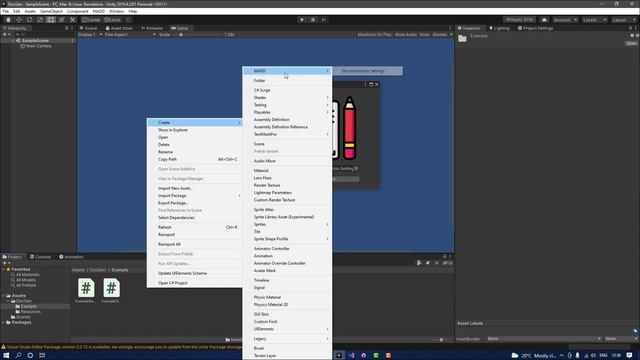Choose Folder from Create submenu
This screenshot has height=360, width=640.
259,80
